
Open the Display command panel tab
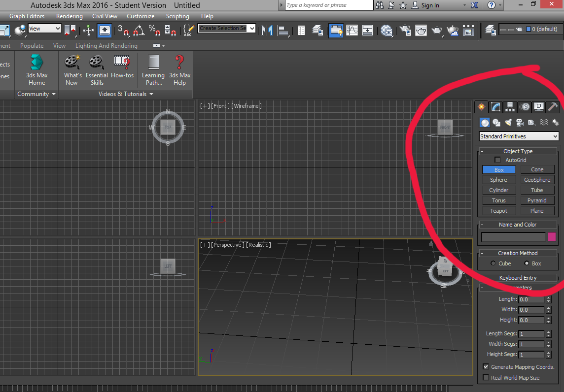pyautogui.click(x=538, y=107)
